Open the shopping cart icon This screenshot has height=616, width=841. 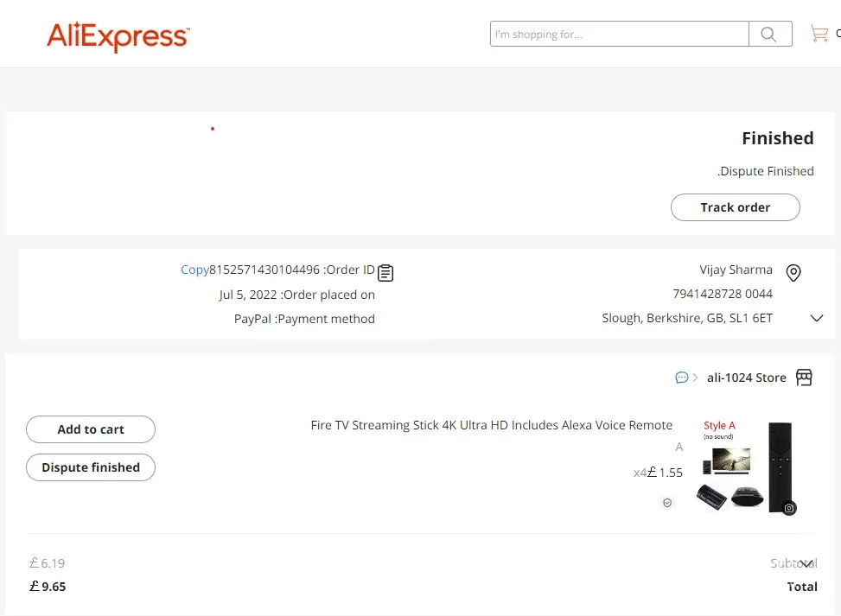819,35
